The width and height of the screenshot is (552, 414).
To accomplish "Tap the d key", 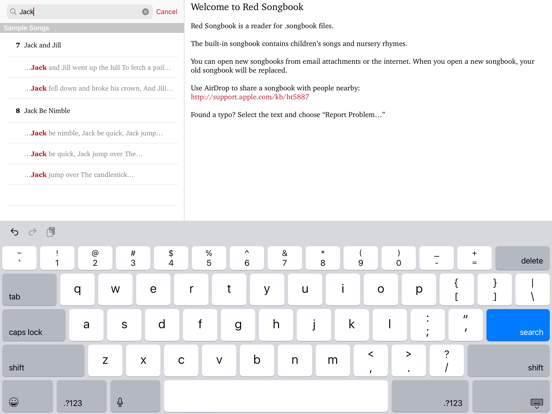I will 162,325.
